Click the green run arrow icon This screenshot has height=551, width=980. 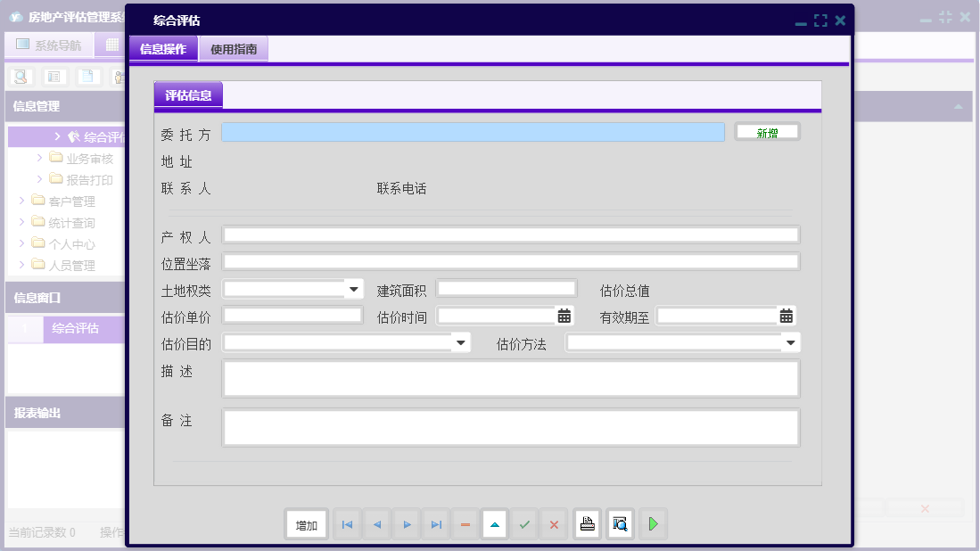(653, 524)
